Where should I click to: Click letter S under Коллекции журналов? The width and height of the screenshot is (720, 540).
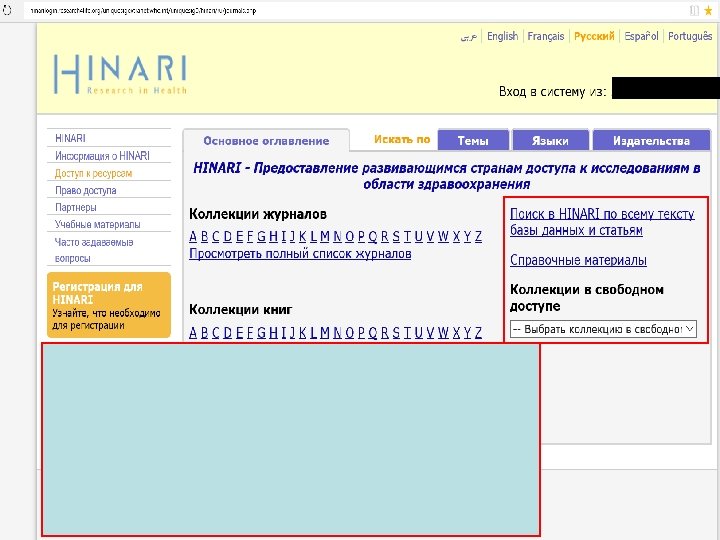coord(396,236)
